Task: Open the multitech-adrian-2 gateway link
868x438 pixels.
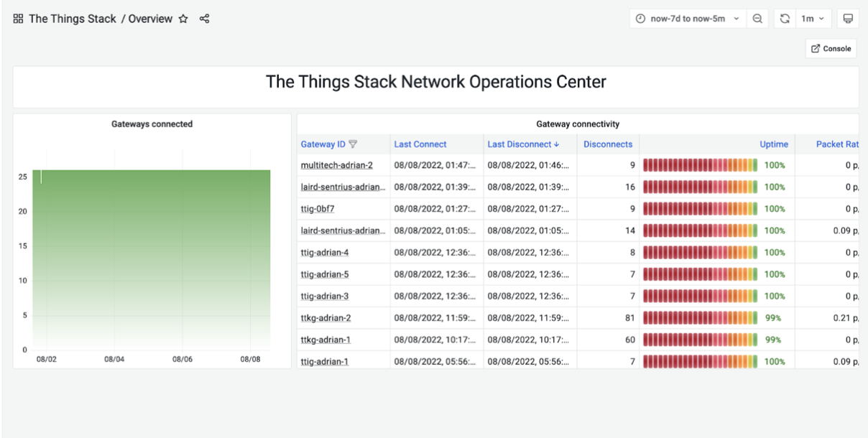Action: 336,165
